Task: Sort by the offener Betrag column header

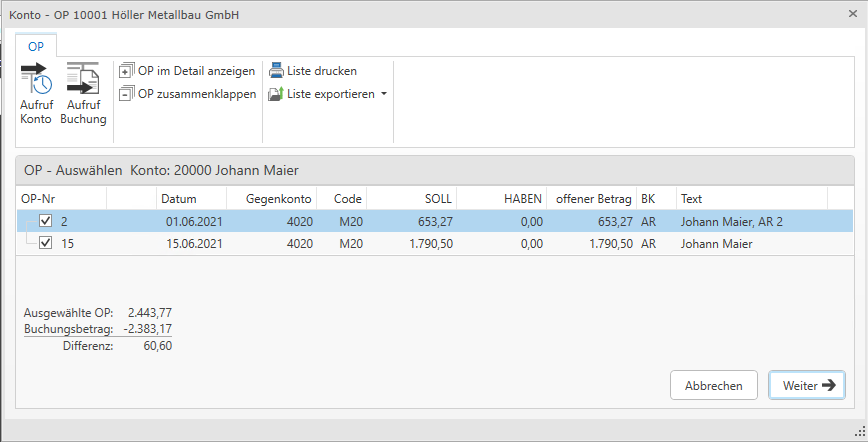Action: [x=594, y=198]
